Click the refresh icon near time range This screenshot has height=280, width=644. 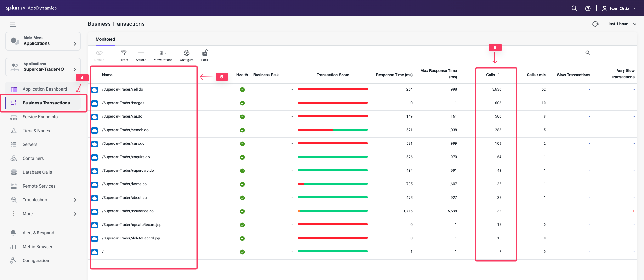(595, 24)
